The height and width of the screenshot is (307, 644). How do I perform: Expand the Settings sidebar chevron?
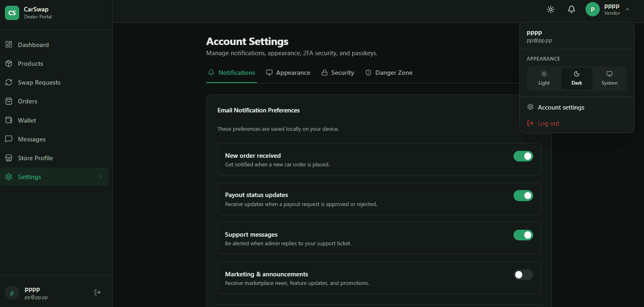100,177
